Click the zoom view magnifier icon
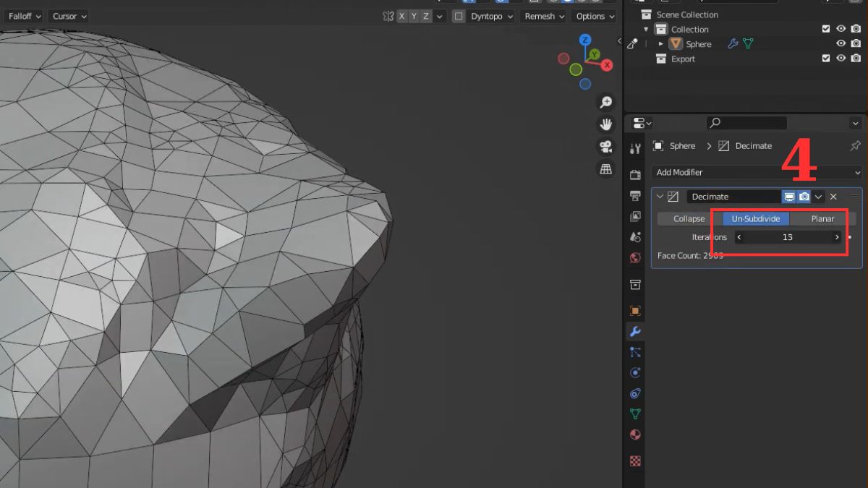The image size is (868, 488). click(605, 103)
